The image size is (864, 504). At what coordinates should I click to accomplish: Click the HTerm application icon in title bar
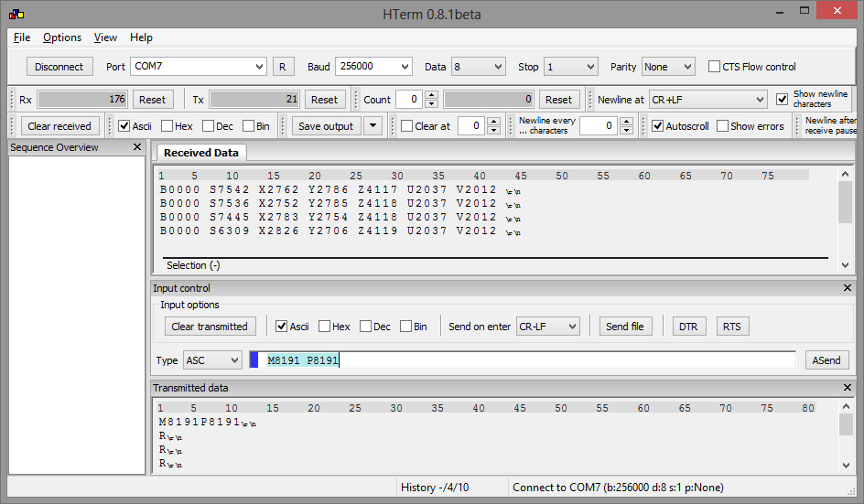[x=16, y=14]
